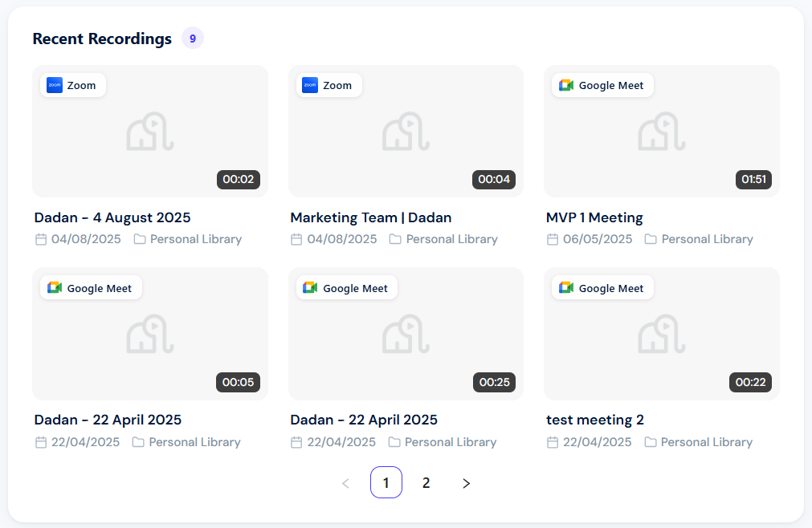This screenshot has height=528, width=812.
Task: Click calendar icon under test meeting 2
Action: tap(553, 442)
